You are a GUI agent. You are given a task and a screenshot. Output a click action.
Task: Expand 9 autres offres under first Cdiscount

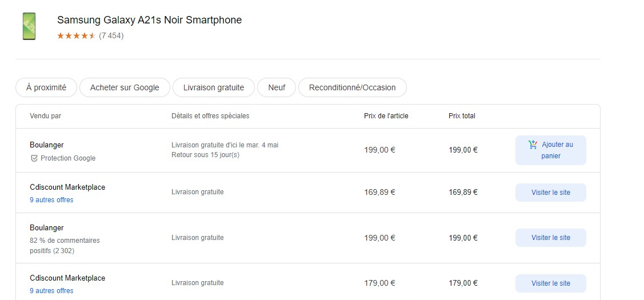[51, 200]
